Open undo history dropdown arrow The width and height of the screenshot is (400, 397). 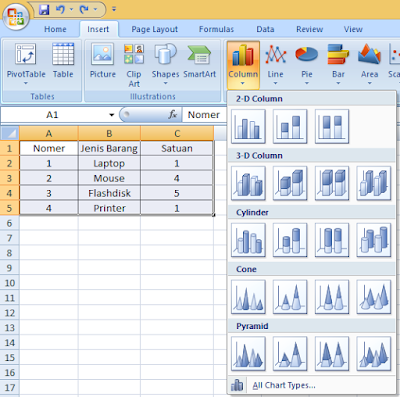[x=71, y=10]
